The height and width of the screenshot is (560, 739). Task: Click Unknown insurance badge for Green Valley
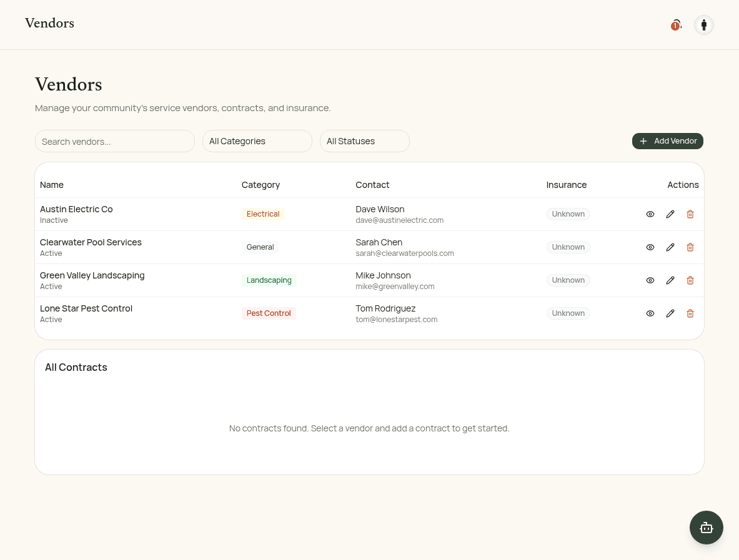point(568,280)
